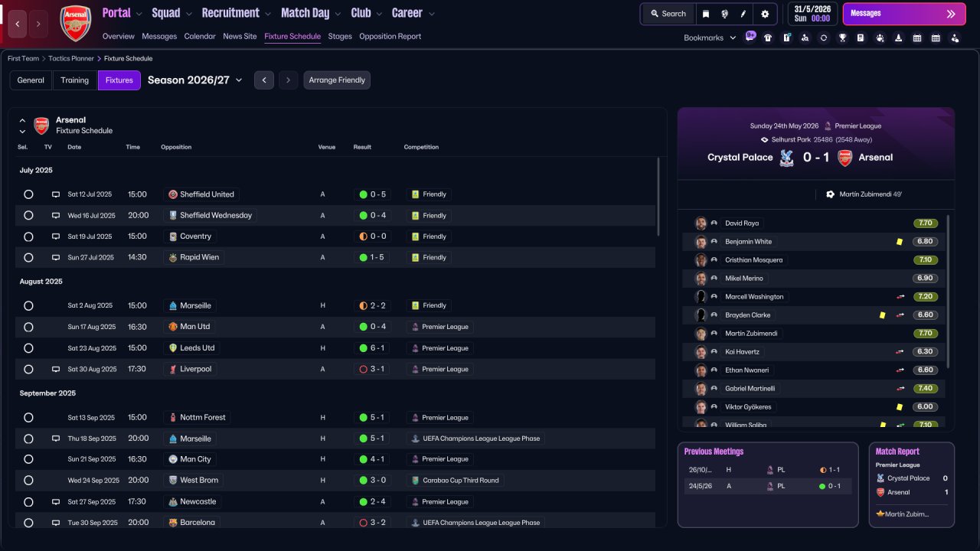
Task: Open the Stages tab
Action: [340, 36]
